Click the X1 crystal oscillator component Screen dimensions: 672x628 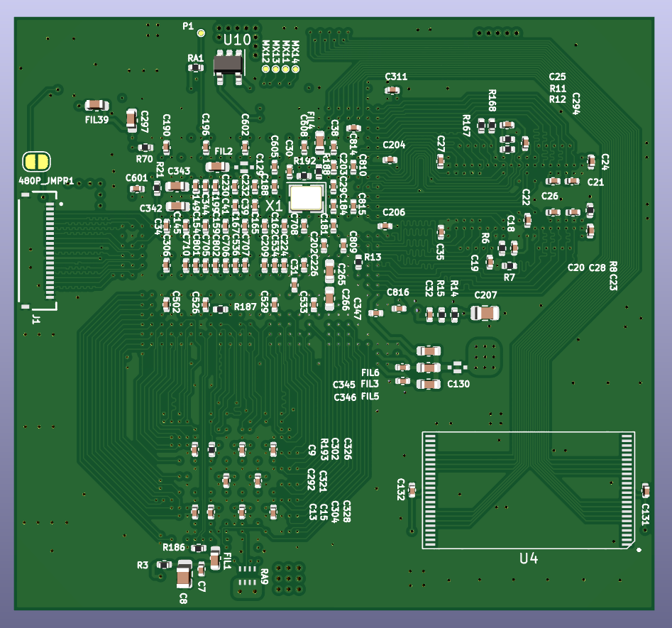click(306, 198)
